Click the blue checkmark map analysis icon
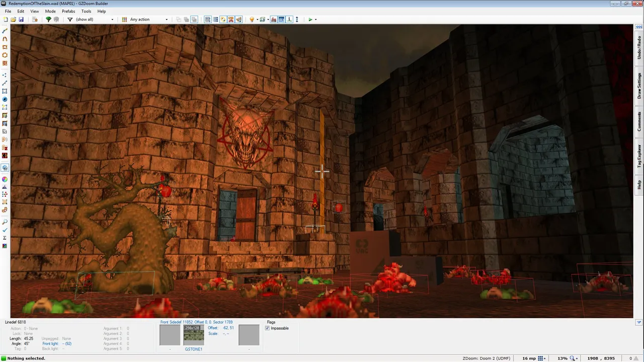The image size is (644, 362). (x=5, y=230)
